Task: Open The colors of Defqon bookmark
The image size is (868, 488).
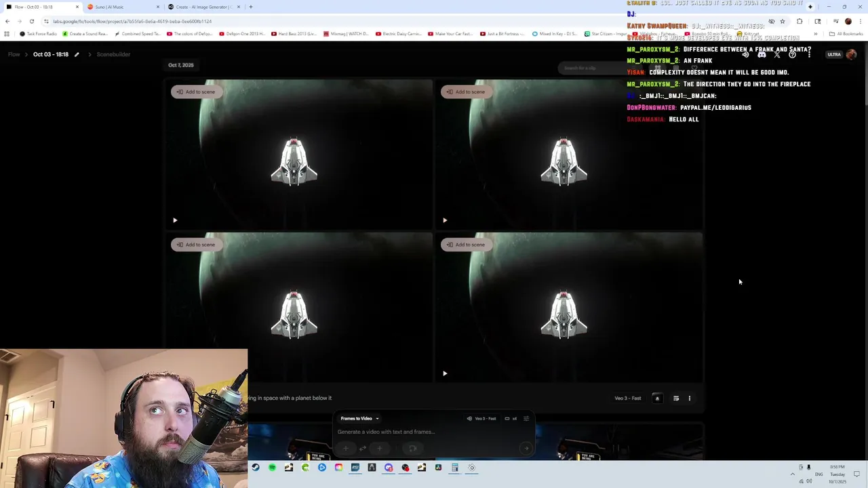Action: pos(191,34)
